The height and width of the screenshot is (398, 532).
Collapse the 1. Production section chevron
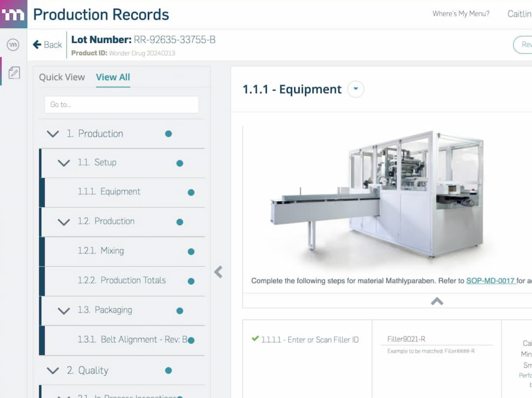[x=52, y=134]
